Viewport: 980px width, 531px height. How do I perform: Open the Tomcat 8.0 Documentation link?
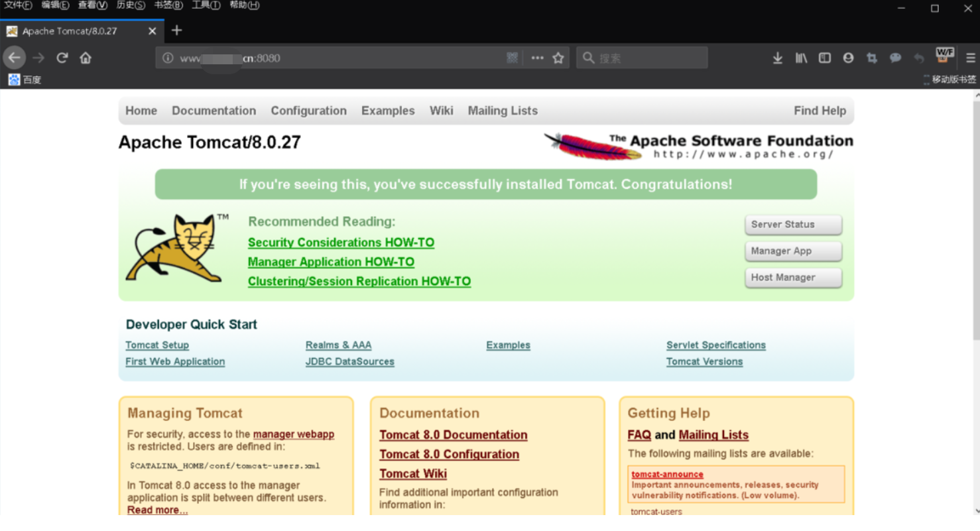click(454, 435)
